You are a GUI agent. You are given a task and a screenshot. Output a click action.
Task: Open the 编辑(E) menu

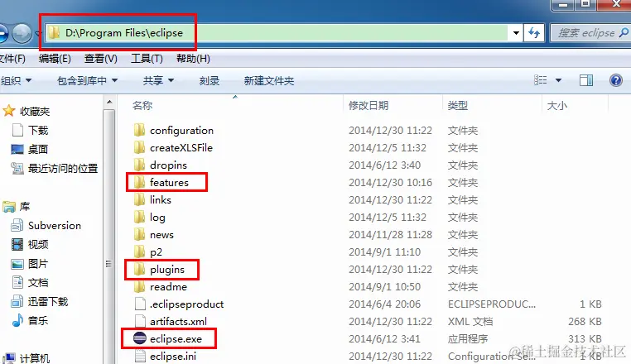55,59
